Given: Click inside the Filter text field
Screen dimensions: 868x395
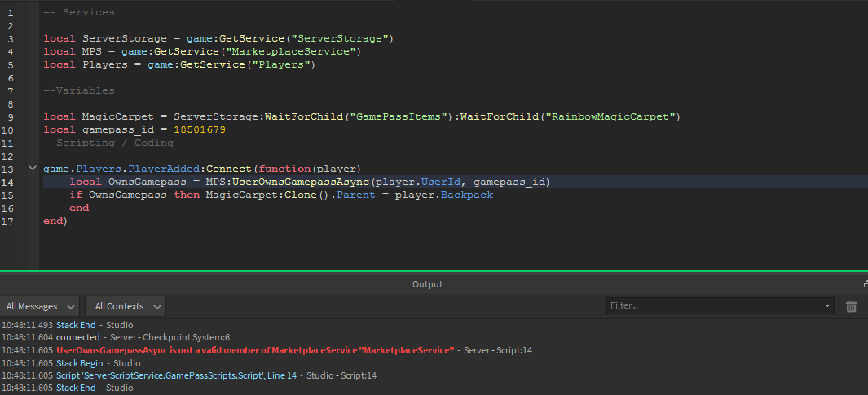Looking at the screenshot, I should (x=714, y=306).
